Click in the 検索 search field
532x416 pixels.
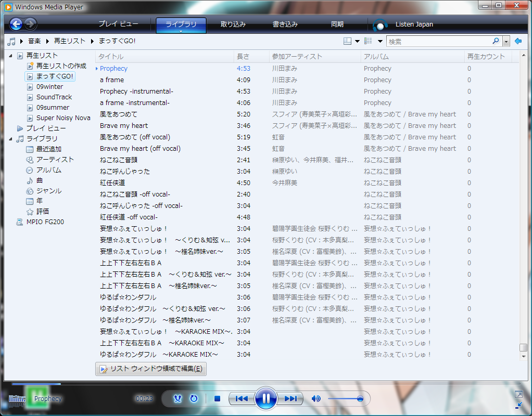point(440,42)
